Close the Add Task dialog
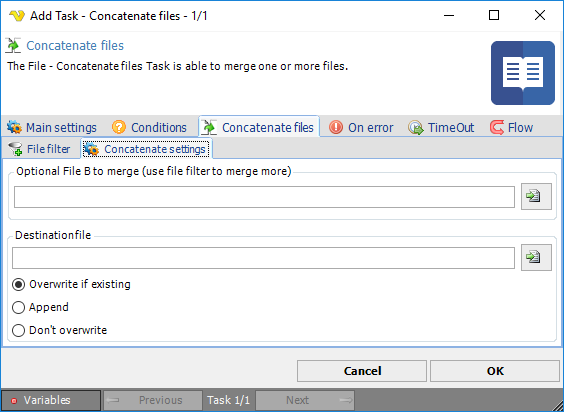 tap(540, 15)
